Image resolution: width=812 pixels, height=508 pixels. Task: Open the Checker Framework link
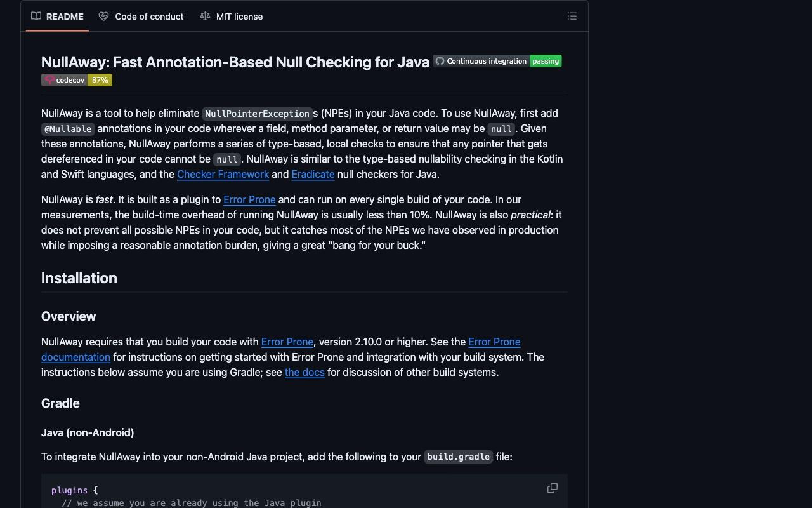(x=223, y=174)
